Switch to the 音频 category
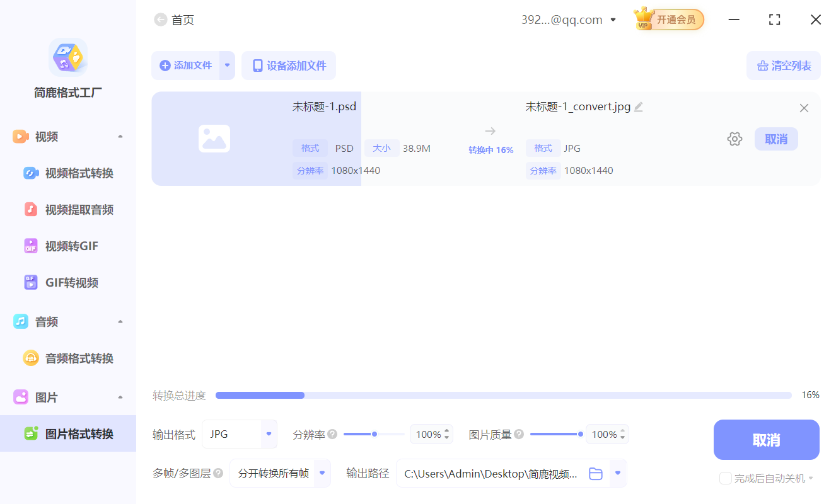Screen dimensions: 836x504 (x=45, y=321)
